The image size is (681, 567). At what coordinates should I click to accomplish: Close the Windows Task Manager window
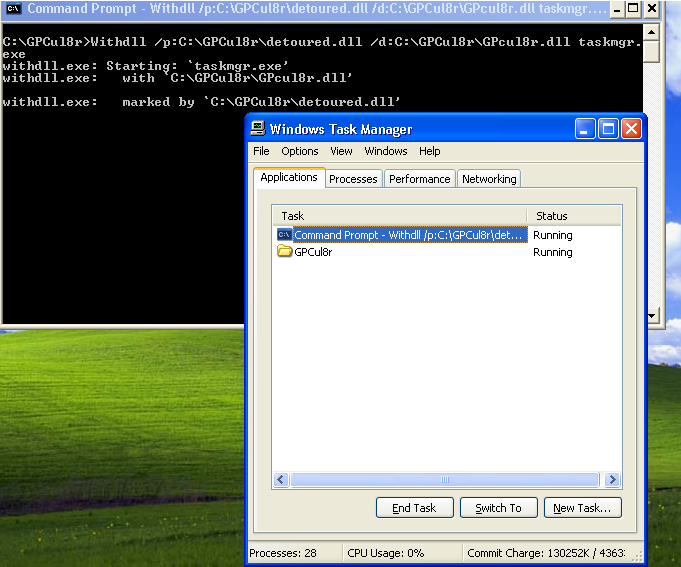pos(631,129)
